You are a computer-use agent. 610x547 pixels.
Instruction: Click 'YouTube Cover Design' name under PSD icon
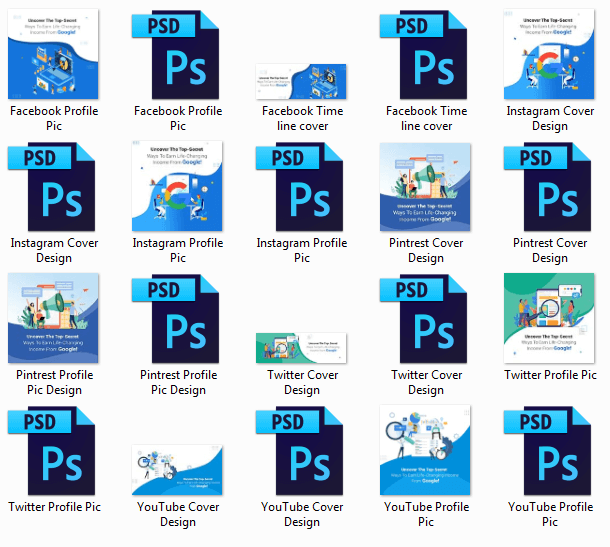click(x=302, y=514)
